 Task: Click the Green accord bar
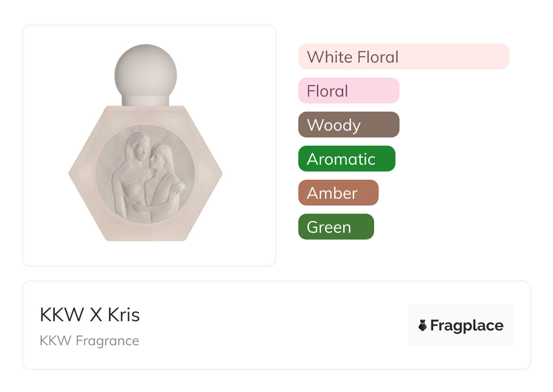click(336, 227)
